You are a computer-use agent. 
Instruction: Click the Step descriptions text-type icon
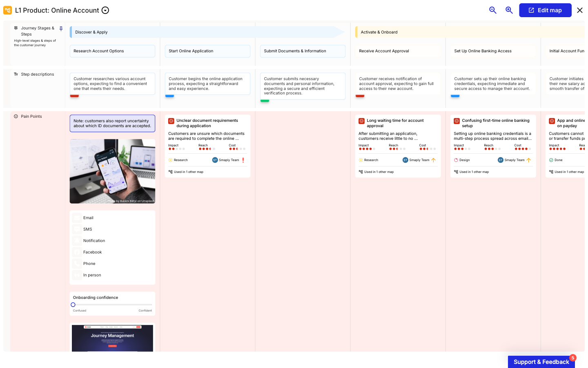(16, 74)
